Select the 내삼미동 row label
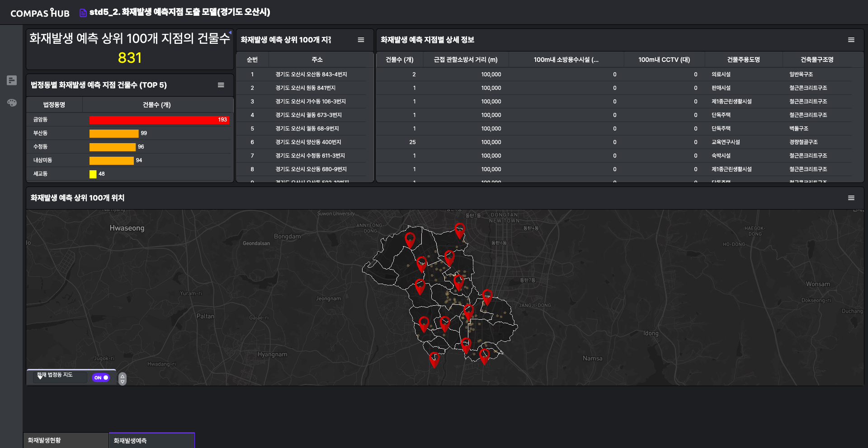Viewport: 868px width, 448px height. (42, 160)
